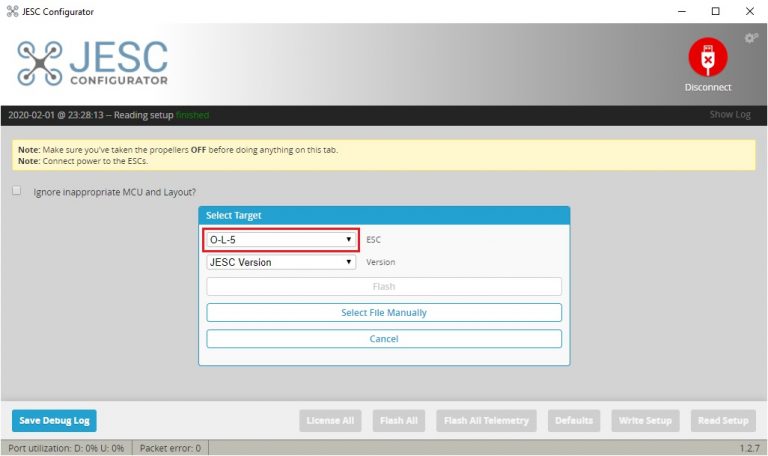768x456 pixels.
Task: Click the Port utilization status text
Action: tap(66, 448)
